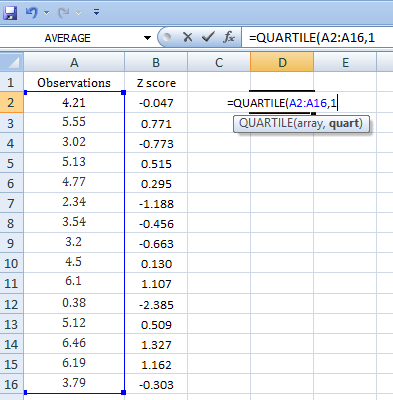Screen dimensions: 393x400
Task: Click Z score cell 0.130
Action: (x=156, y=264)
